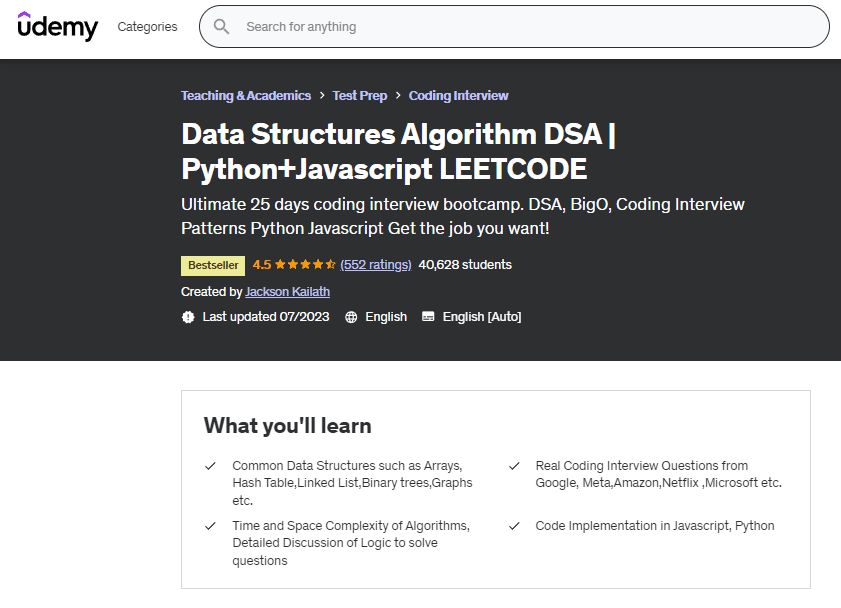Screen dimensions: 841x608
Task: Click the last updated alert icon
Action: pos(188,317)
